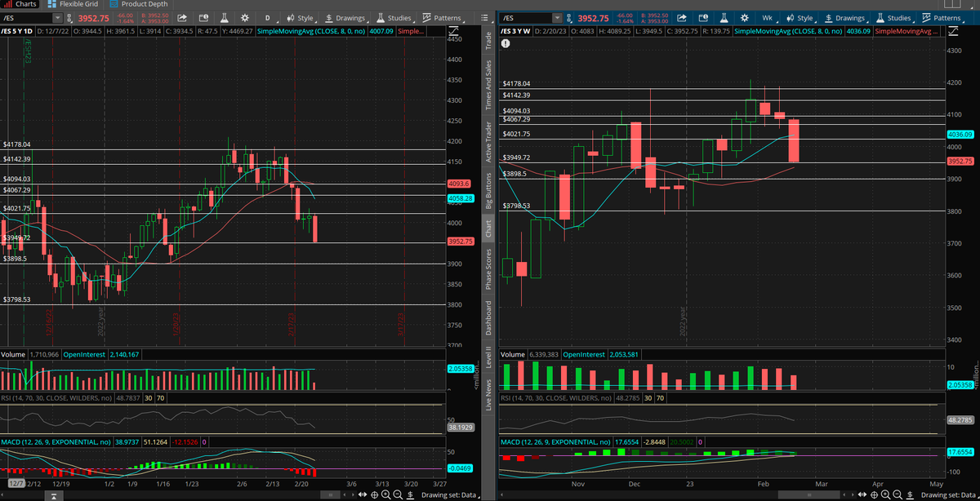Viewport: 980px width, 501px height.
Task: Switch to the Flexible Grid tab
Action: 73,4
